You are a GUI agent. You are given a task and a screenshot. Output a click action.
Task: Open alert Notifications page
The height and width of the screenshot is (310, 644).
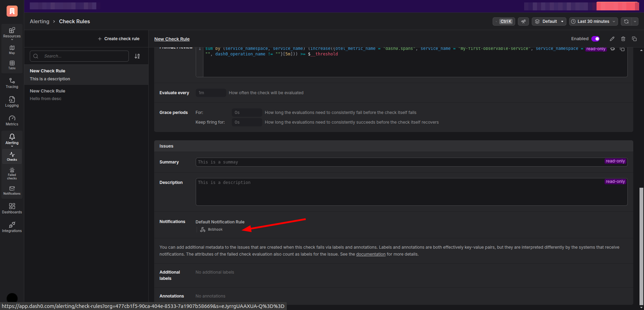coord(12,191)
